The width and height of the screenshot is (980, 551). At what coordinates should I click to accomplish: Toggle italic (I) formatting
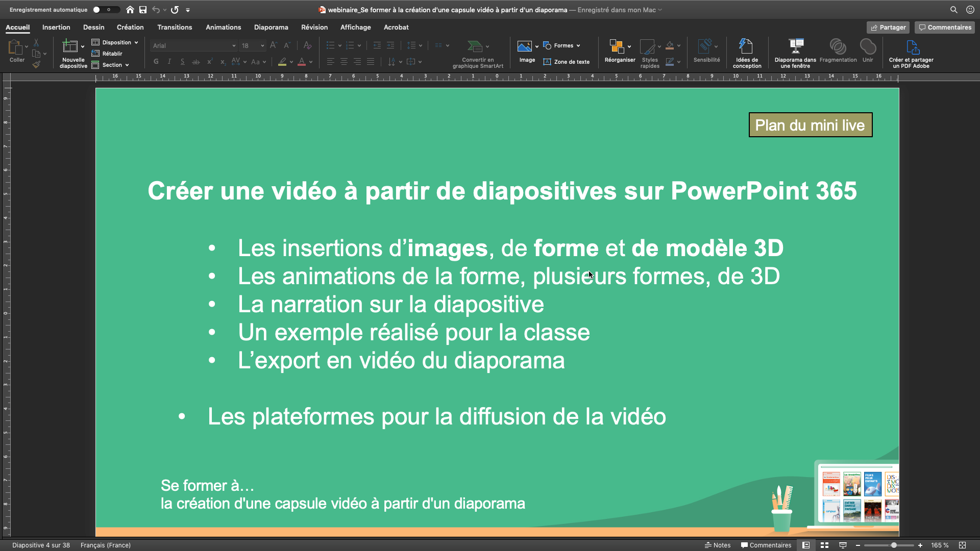(x=169, y=62)
